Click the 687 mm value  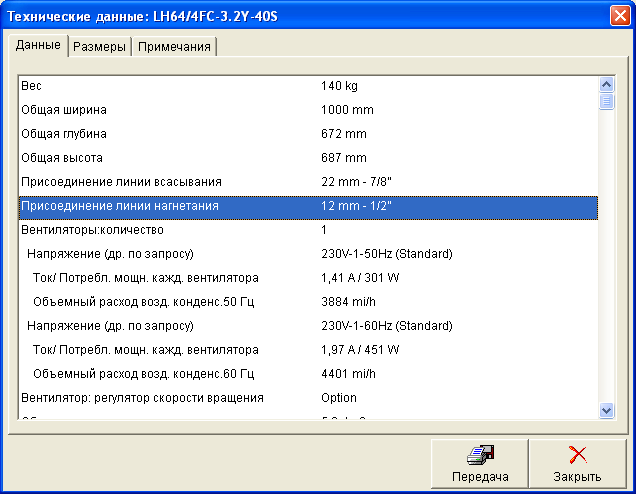point(344,158)
